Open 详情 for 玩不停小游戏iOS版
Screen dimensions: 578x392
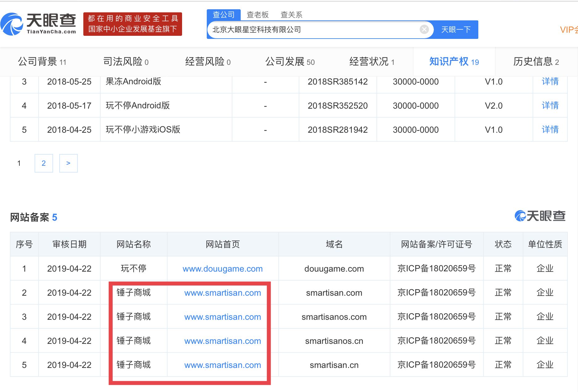[550, 130]
